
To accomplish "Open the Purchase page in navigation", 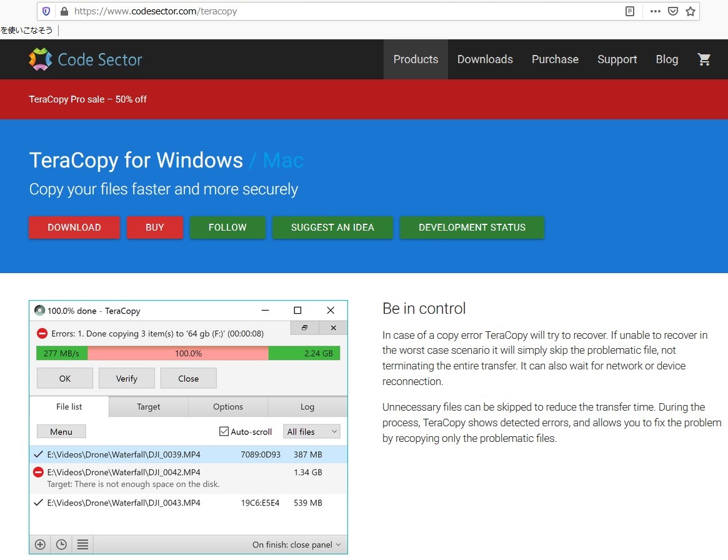I will 555,59.
